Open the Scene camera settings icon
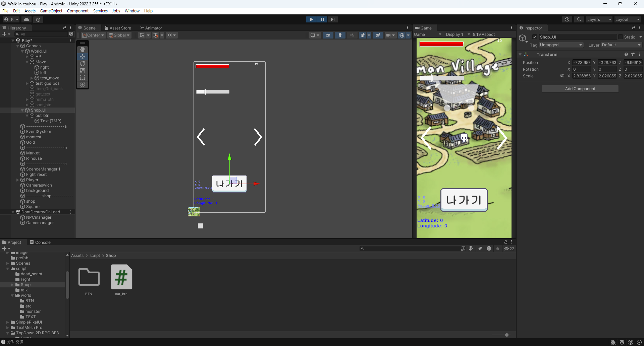 point(388,35)
